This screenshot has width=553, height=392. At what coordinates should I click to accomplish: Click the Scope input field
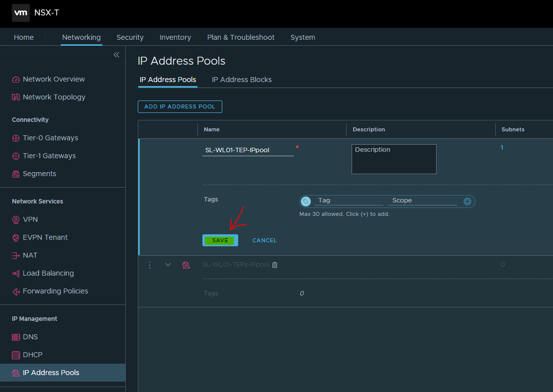click(x=423, y=200)
